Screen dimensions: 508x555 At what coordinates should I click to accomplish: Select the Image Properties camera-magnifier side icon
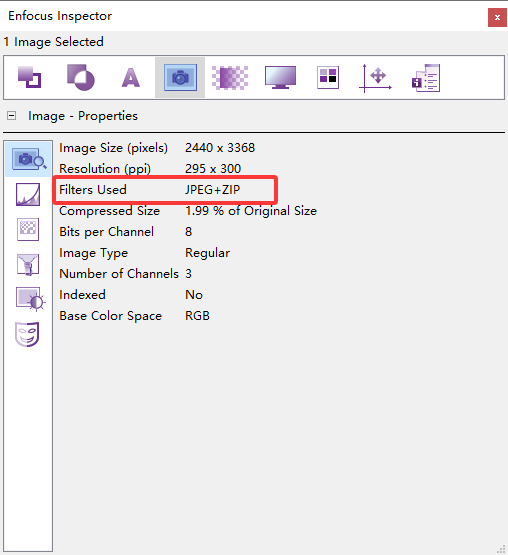[x=29, y=159]
